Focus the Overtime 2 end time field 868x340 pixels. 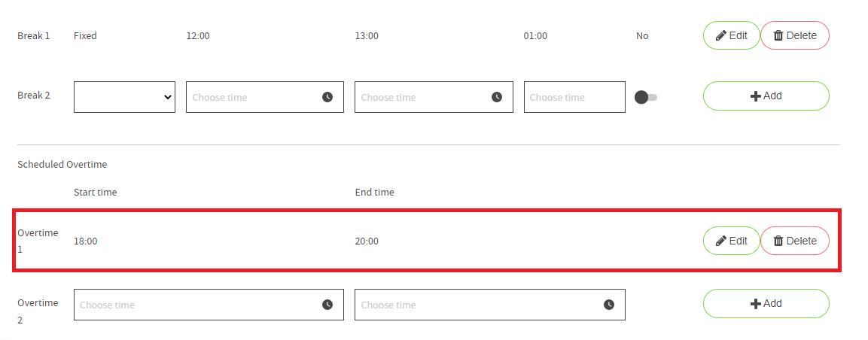click(490, 305)
